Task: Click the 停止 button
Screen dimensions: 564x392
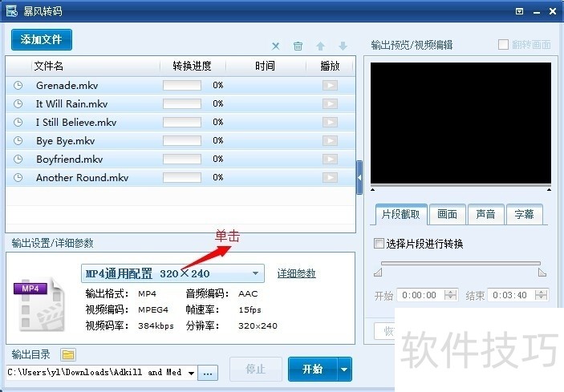Action: pos(255,369)
